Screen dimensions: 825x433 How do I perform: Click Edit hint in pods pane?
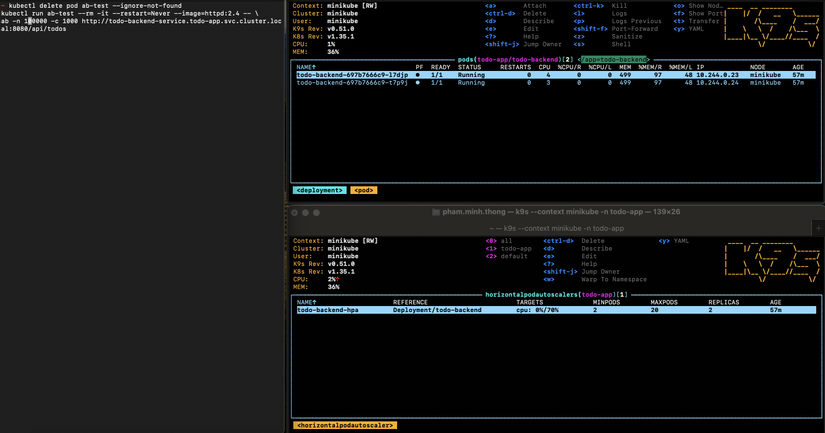click(x=512, y=29)
